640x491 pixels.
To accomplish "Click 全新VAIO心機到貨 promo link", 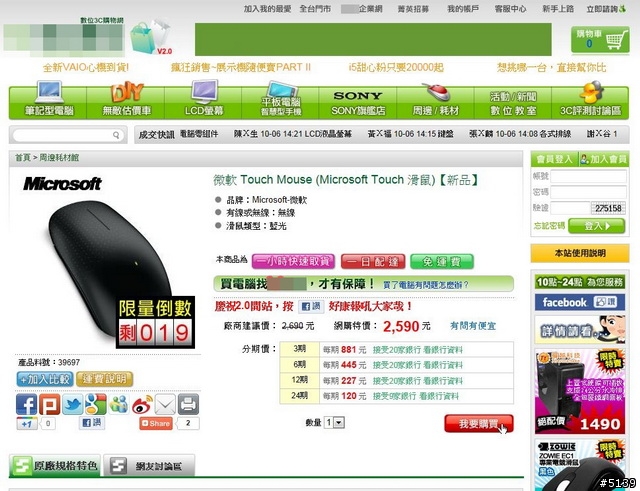I will click(x=86, y=67).
